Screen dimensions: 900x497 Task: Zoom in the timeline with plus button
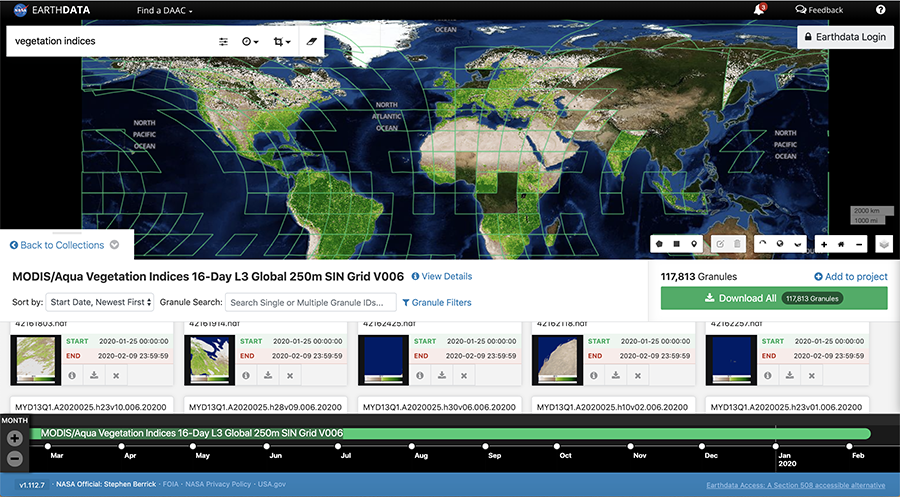tap(14, 438)
